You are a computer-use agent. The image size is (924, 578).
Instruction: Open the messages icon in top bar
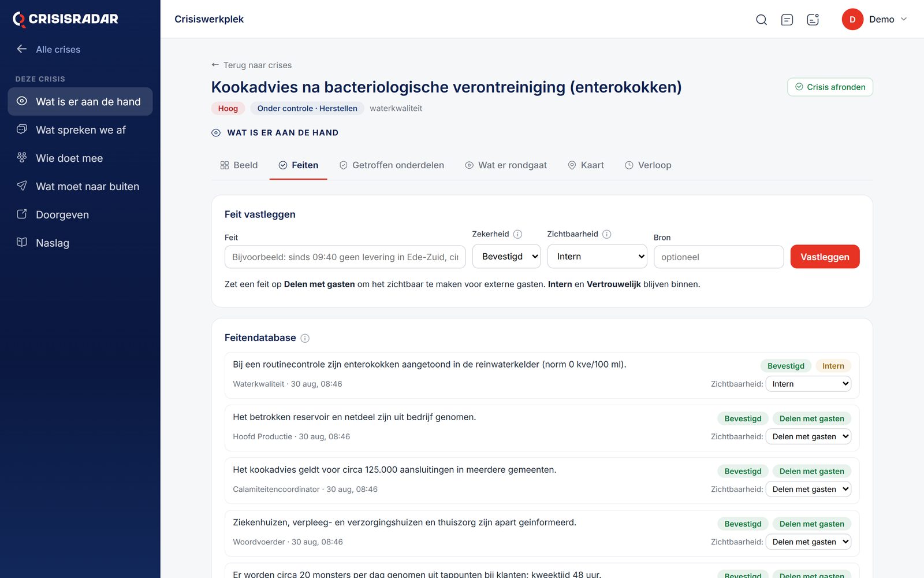(x=787, y=20)
